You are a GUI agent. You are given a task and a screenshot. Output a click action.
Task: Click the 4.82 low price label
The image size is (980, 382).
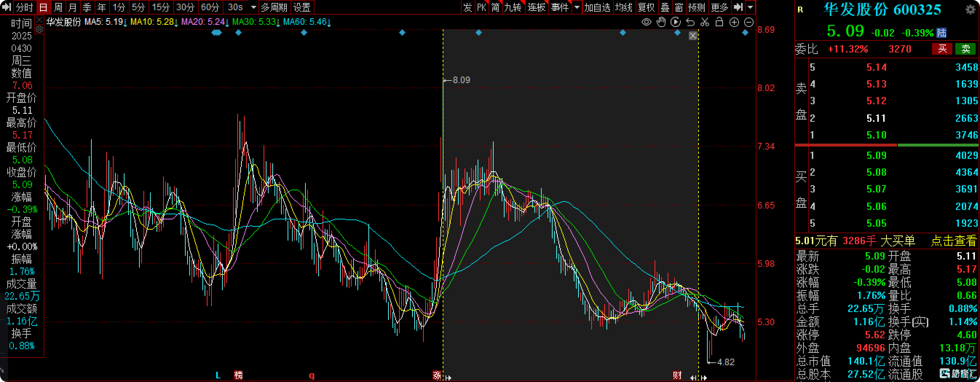726,362
